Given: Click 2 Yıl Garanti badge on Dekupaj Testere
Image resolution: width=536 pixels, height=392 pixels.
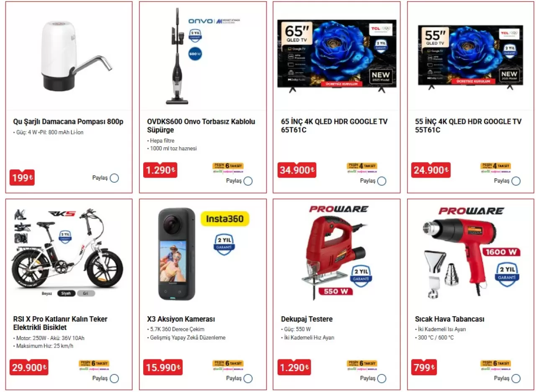Looking at the screenshot, I should pos(362,276).
